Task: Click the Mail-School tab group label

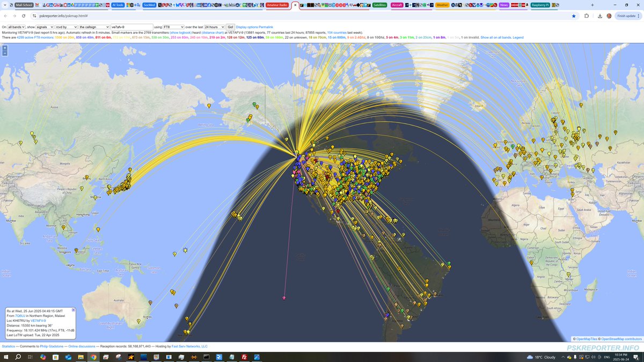Action: point(23,5)
